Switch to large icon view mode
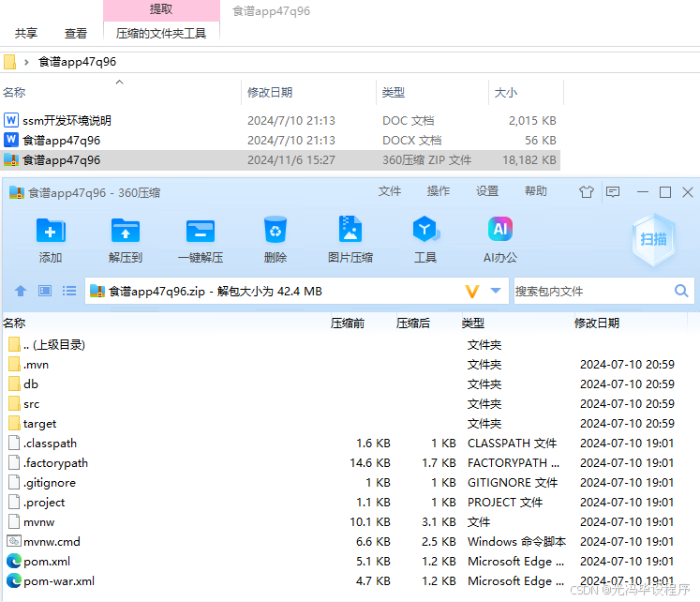The width and height of the screenshot is (700, 602). [45, 292]
